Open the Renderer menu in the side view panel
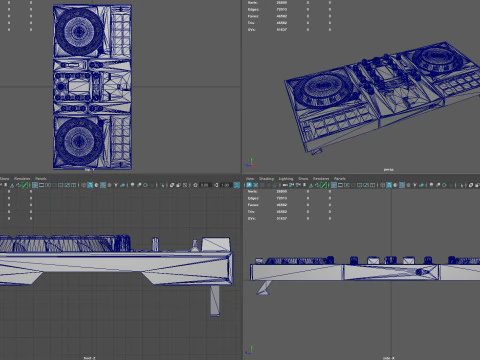Image resolution: width=480 pixels, height=360 pixels. pyautogui.click(x=321, y=179)
